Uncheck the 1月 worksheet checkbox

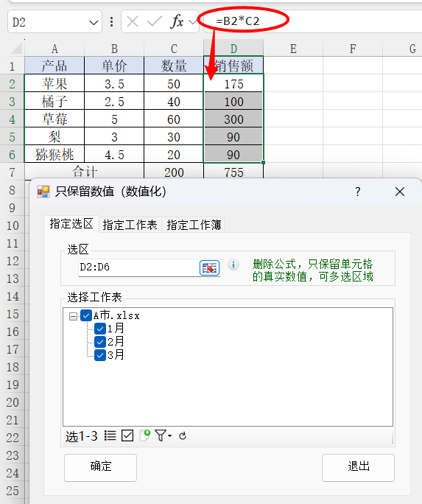click(100, 329)
